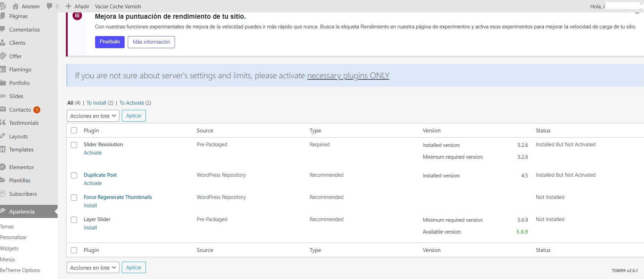Select all plugins with the header checkbox
The width and height of the screenshot is (644, 279).
click(74, 130)
